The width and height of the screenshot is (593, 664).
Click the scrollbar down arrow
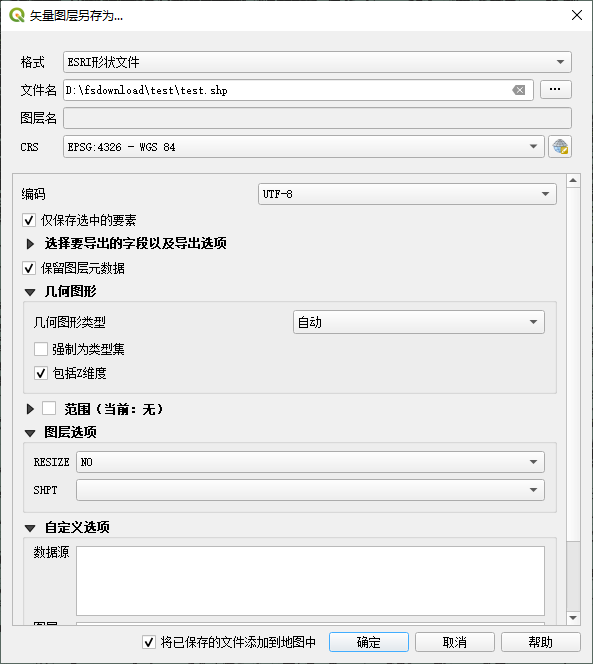[573, 618]
